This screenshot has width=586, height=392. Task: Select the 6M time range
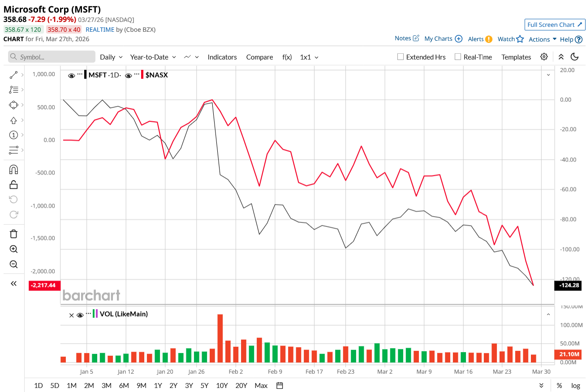tap(124, 385)
